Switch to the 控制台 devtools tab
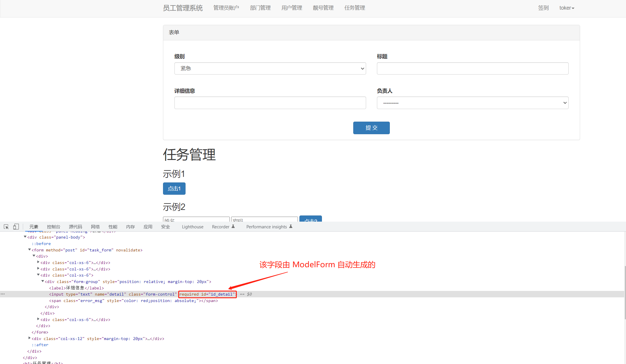The width and height of the screenshot is (626, 364). click(x=54, y=227)
